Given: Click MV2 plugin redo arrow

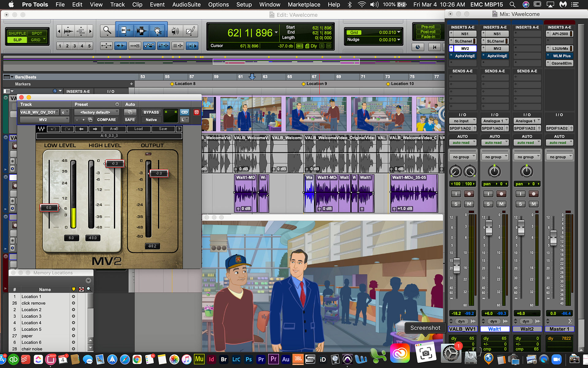Looking at the screenshot, I should (x=67, y=129).
